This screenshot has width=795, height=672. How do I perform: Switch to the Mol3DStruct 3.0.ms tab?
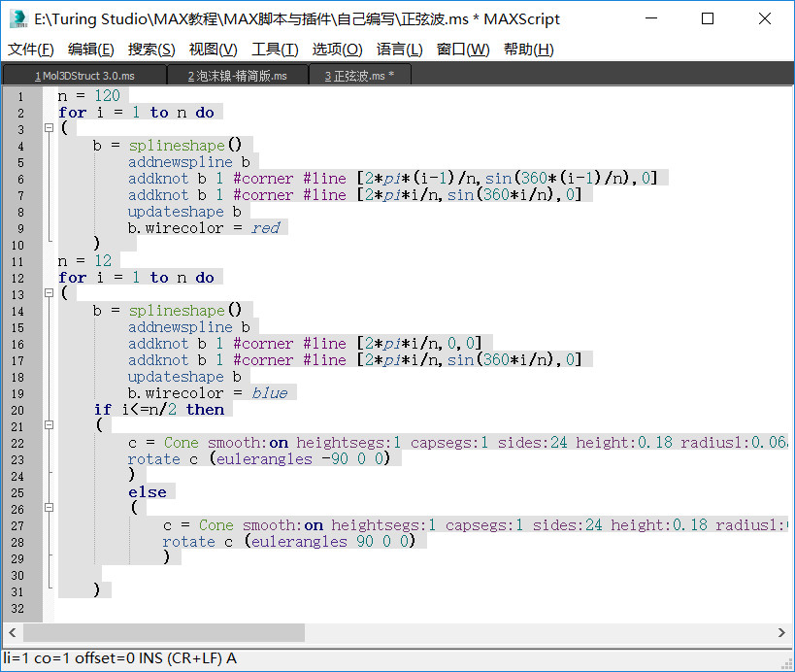point(83,76)
